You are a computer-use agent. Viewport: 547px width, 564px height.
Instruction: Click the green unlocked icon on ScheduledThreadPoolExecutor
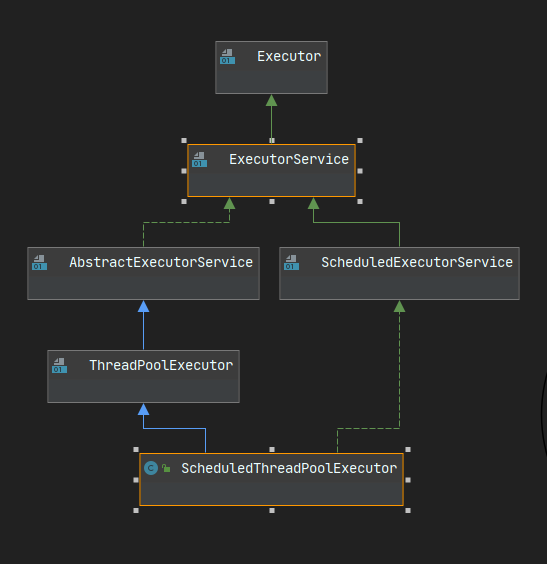[x=166, y=468]
